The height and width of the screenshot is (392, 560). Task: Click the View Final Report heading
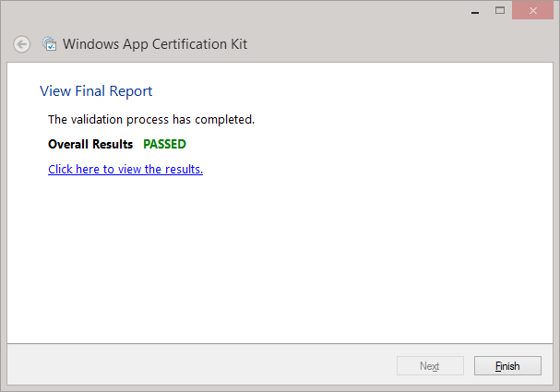(96, 91)
